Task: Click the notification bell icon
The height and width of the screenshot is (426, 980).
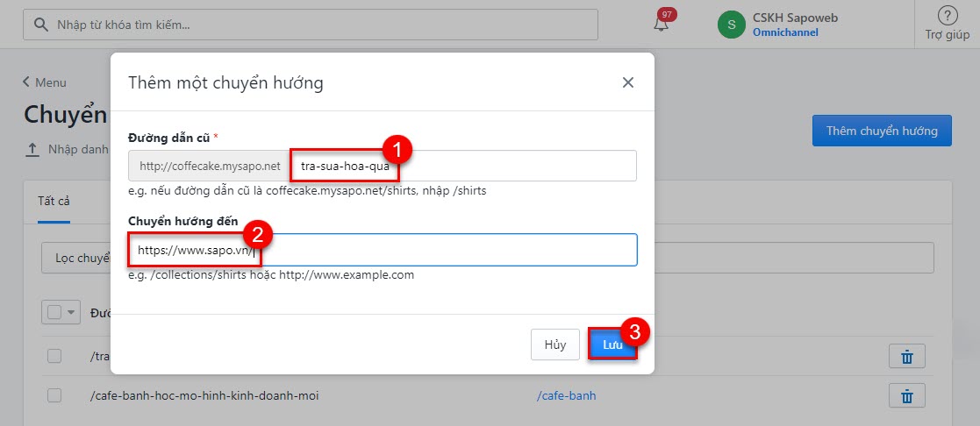Action: click(661, 25)
